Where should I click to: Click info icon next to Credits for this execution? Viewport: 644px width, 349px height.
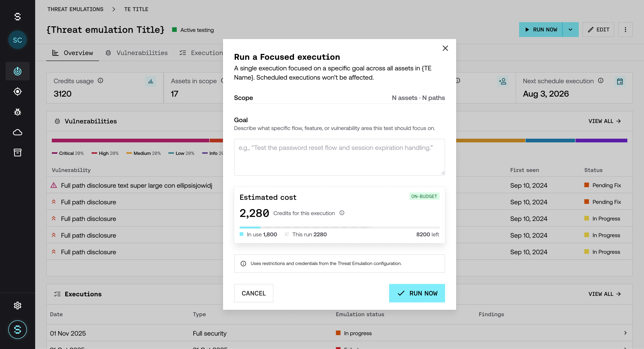pyautogui.click(x=342, y=213)
